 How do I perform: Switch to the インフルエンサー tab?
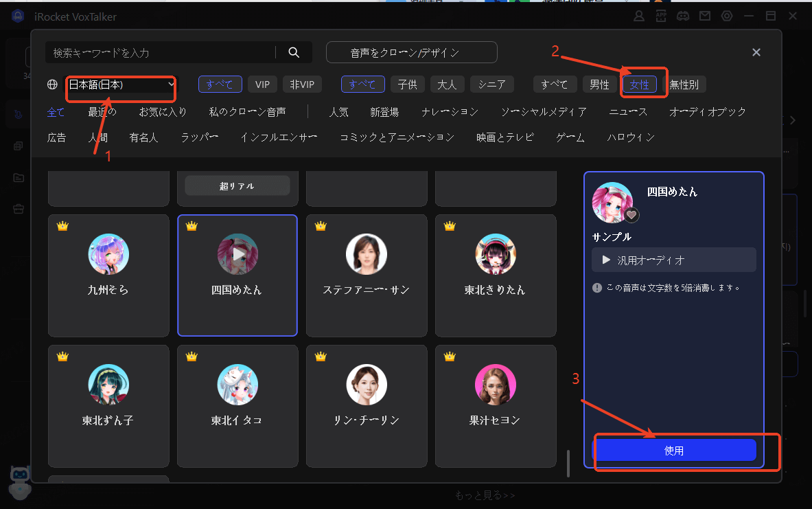click(x=279, y=137)
